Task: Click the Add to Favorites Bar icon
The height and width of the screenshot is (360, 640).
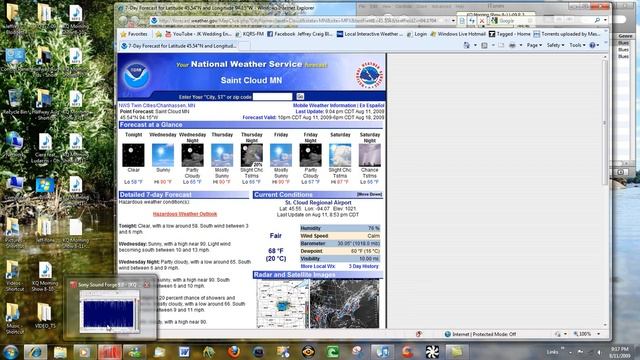Action: (x=158, y=34)
